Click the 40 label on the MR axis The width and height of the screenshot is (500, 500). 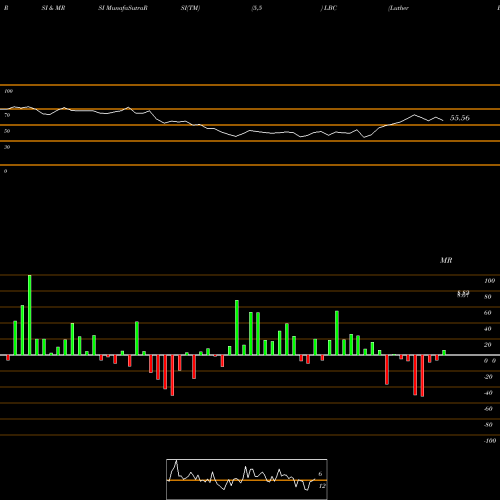pyautogui.click(x=488, y=329)
